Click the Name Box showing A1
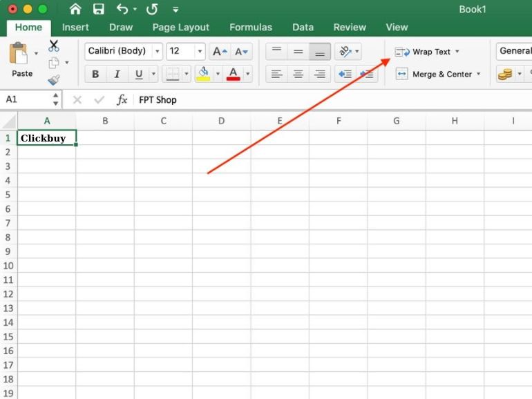Viewport: 532px width, 399px height. click(26, 99)
